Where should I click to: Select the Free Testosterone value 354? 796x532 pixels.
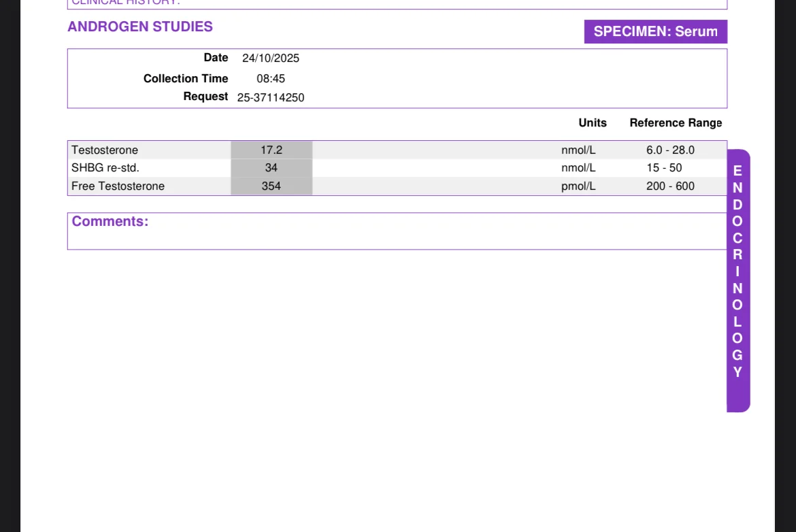click(271, 186)
